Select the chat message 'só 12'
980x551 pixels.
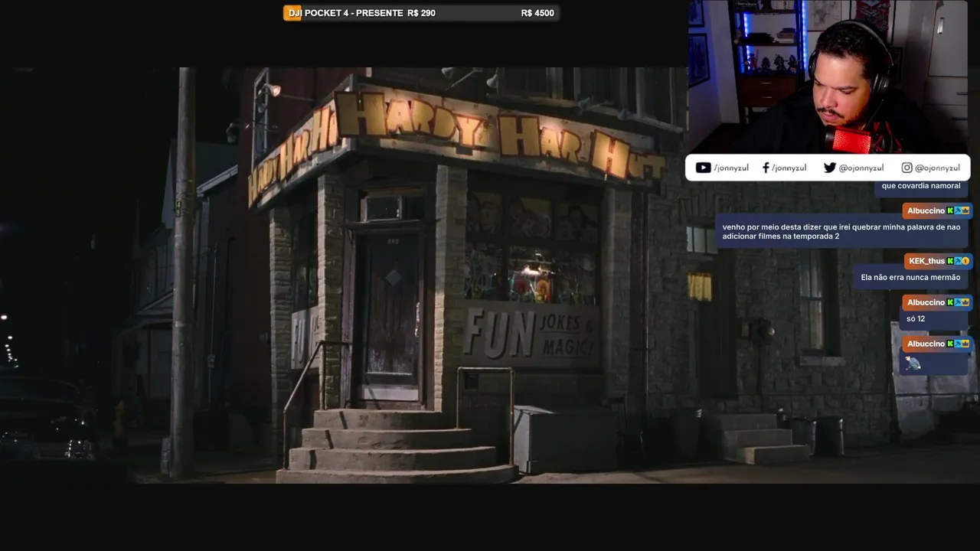point(916,318)
